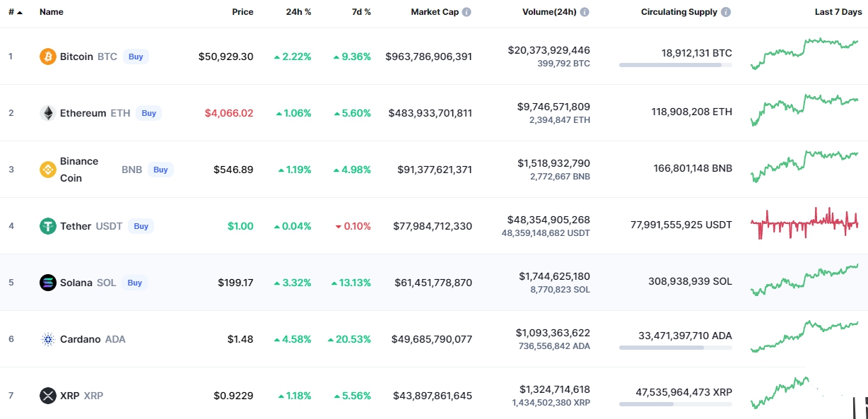This screenshot has height=419, width=868.
Task: Buy Solana with the Buy button
Action: pos(134,283)
